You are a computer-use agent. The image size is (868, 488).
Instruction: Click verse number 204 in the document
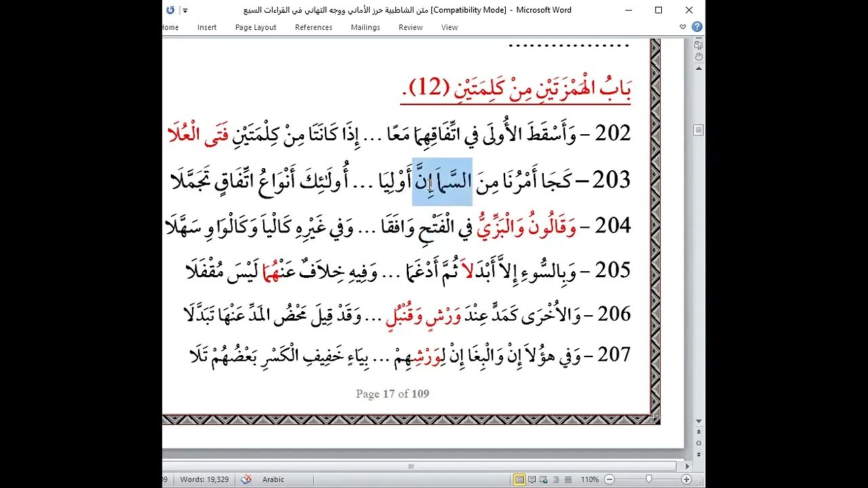click(x=613, y=225)
